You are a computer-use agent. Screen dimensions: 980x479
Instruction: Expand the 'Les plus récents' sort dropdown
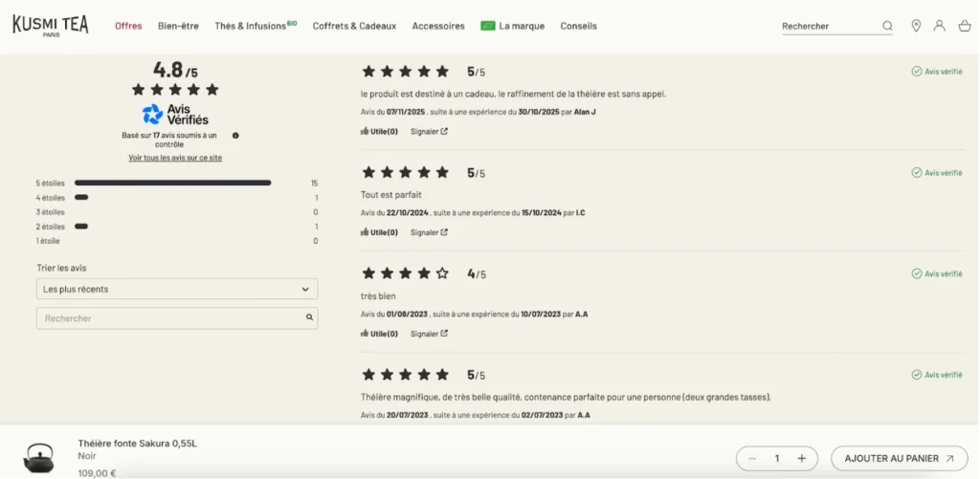tap(177, 289)
